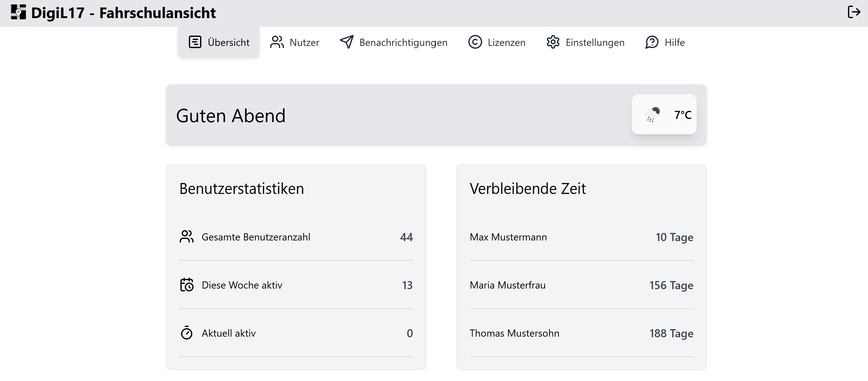The width and height of the screenshot is (868, 381).
Task: Click the Einstellungen gear icon
Action: click(x=553, y=42)
